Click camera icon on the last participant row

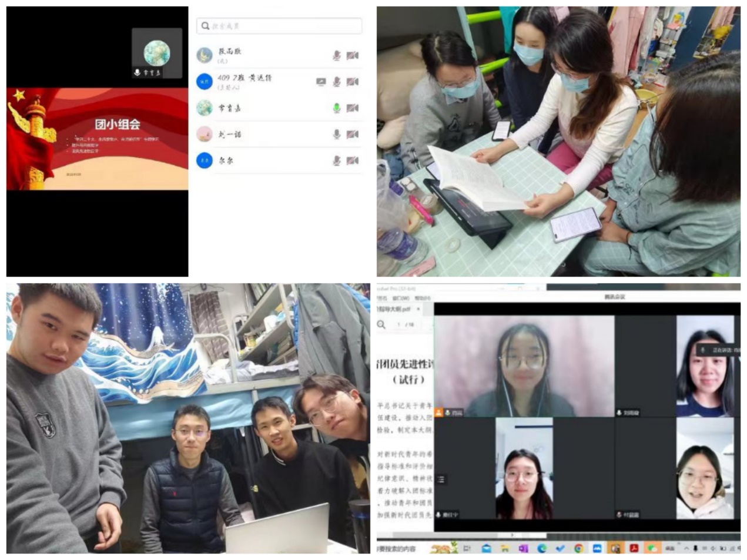[352, 160]
